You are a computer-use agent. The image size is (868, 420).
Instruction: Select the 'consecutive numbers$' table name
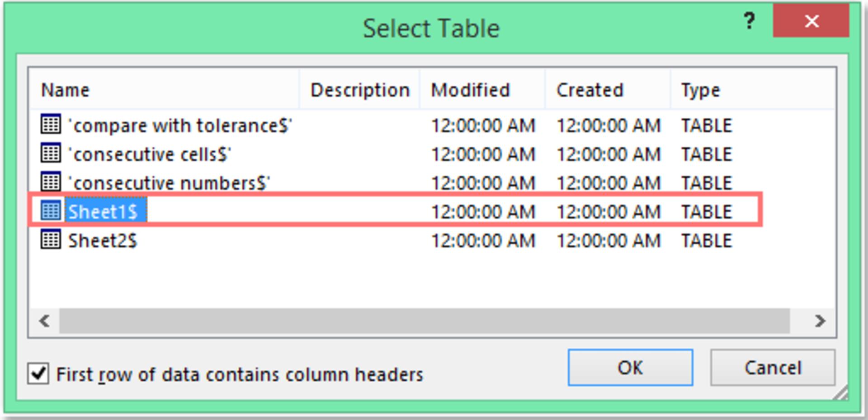click(169, 182)
